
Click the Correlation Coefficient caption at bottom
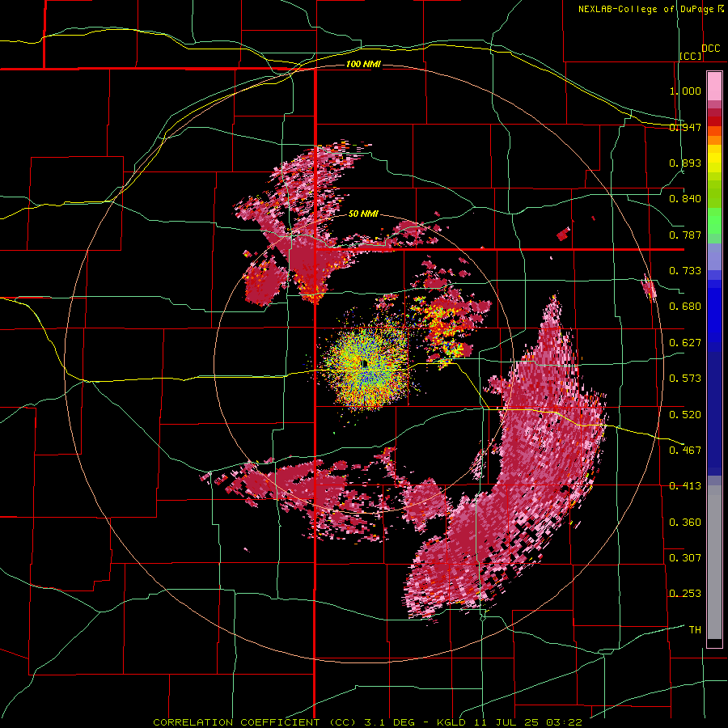point(367,722)
